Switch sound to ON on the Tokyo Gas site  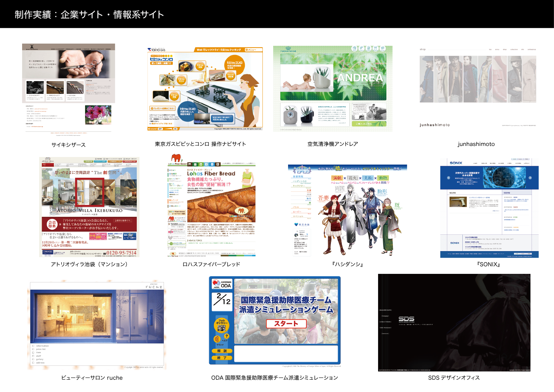coord(175,129)
